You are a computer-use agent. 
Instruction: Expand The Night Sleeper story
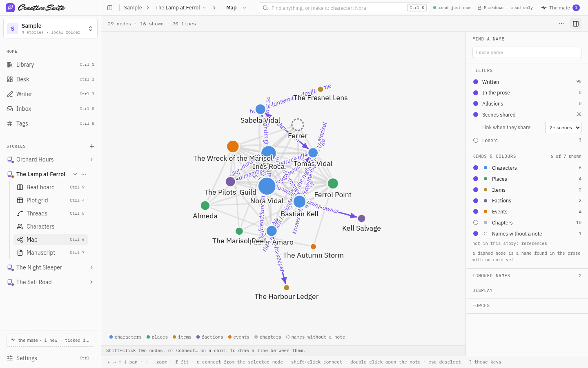[91, 267]
